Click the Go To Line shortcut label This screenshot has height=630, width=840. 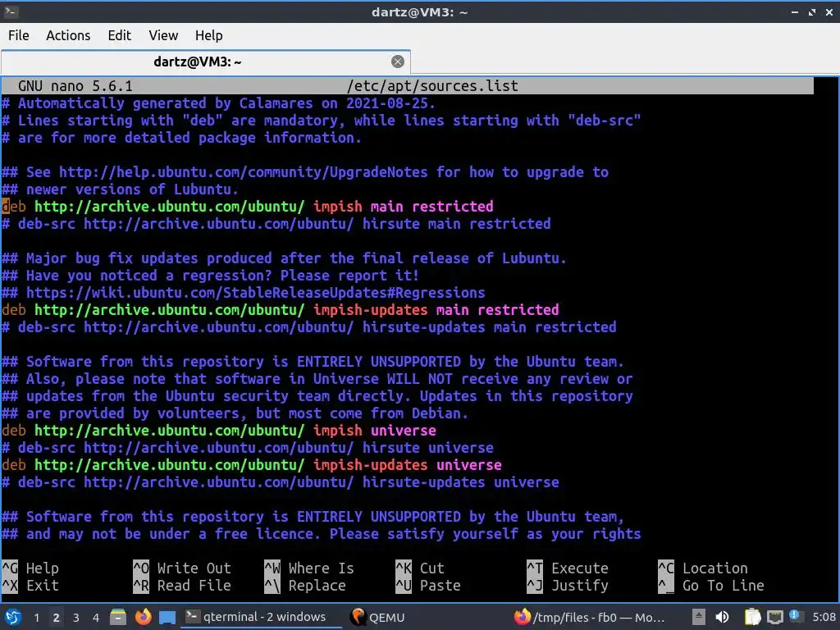711,586
